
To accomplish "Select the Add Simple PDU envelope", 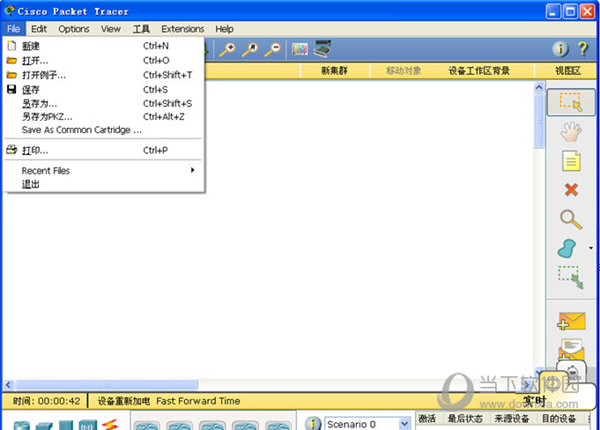I will [571, 321].
